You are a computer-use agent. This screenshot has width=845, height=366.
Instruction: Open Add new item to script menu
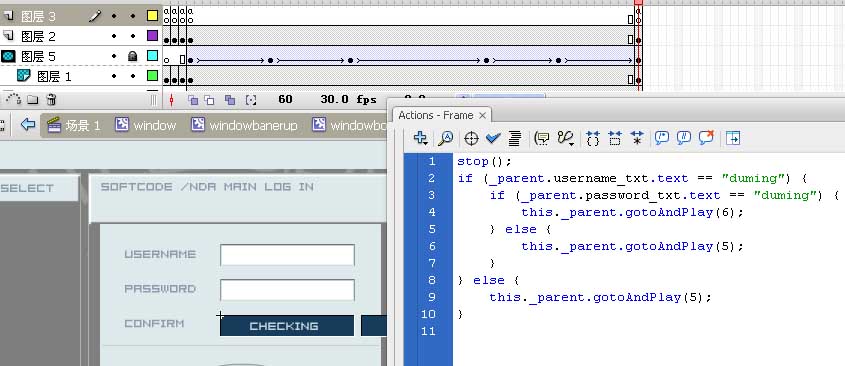point(420,138)
